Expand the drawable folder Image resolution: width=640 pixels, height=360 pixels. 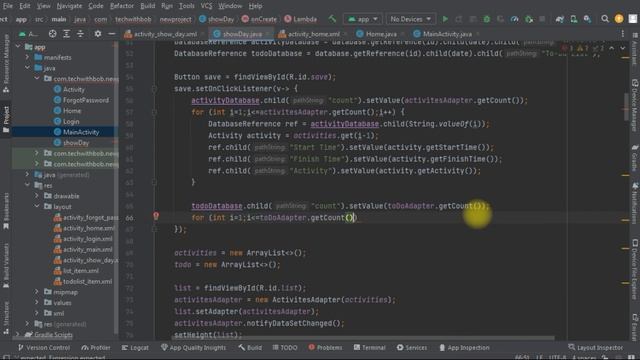click(x=37, y=196)
